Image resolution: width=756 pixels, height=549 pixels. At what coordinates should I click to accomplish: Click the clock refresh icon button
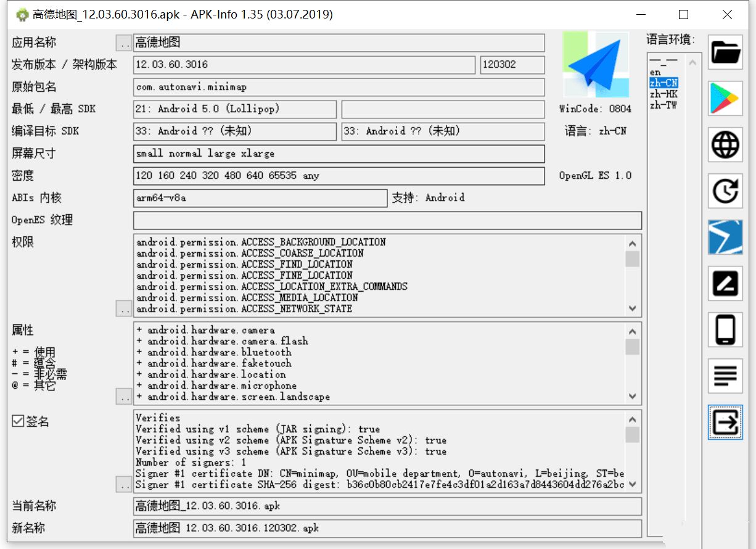(725, 191)
